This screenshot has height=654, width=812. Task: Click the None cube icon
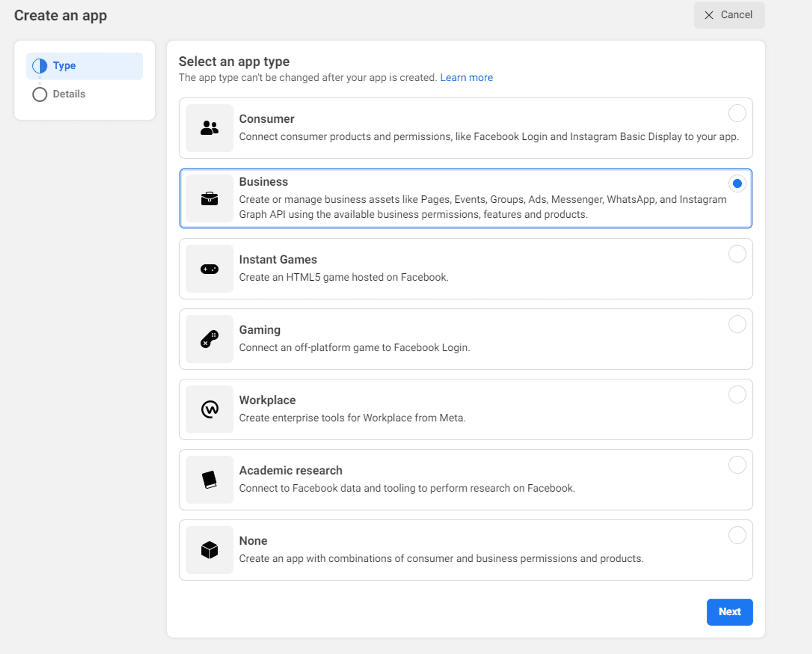(x=209, y=550)
